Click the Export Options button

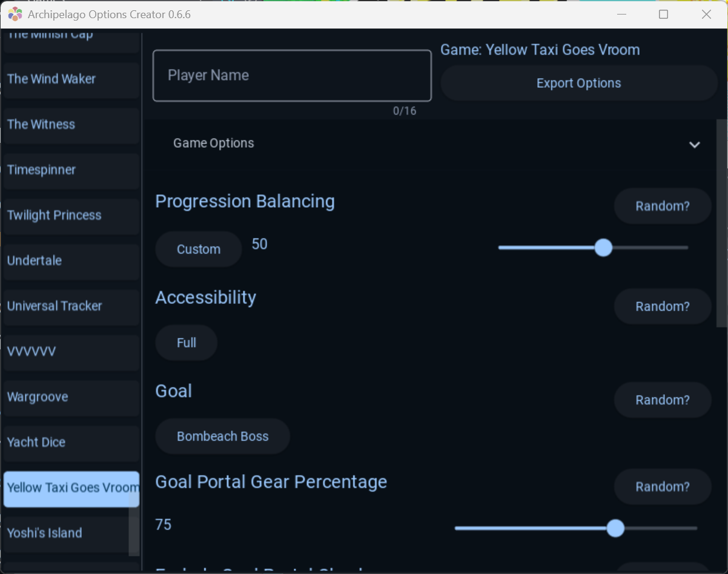[x=579, y=83]
